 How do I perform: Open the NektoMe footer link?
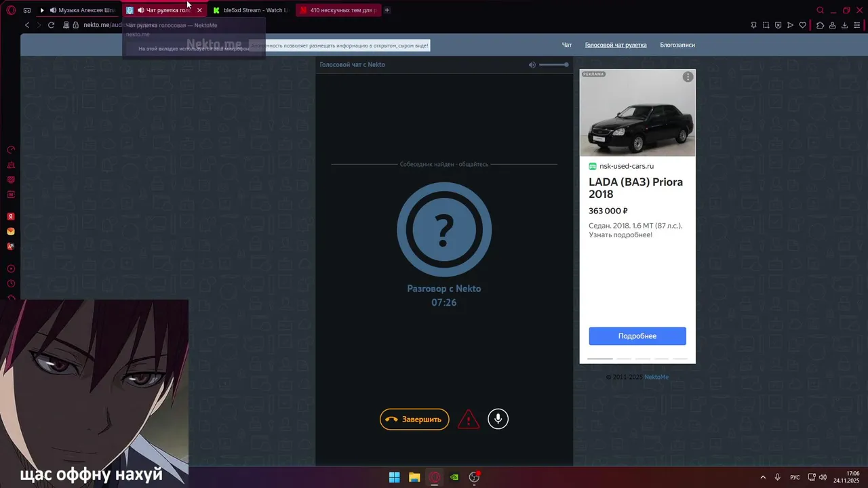point(656,377)
